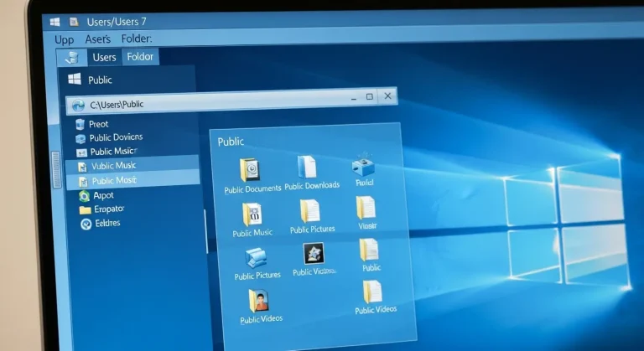The image size is (644, 351).
Task: Maximize the C:\Users\Public window
Action: click(370, 96)
